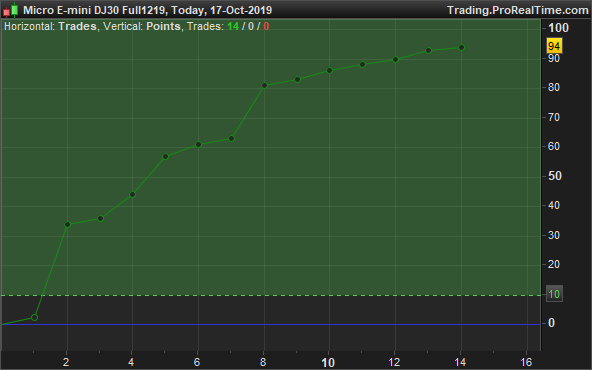Select the data point at trade 6
Image resolution: width=592 pixels, height=370 pixels.
[199, 145]
